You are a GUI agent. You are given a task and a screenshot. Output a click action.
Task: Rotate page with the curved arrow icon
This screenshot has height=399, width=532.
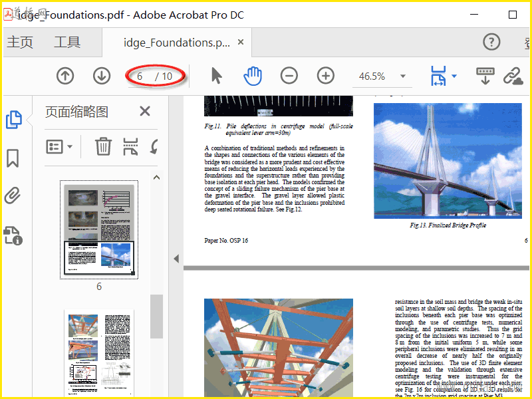point(154,146)
